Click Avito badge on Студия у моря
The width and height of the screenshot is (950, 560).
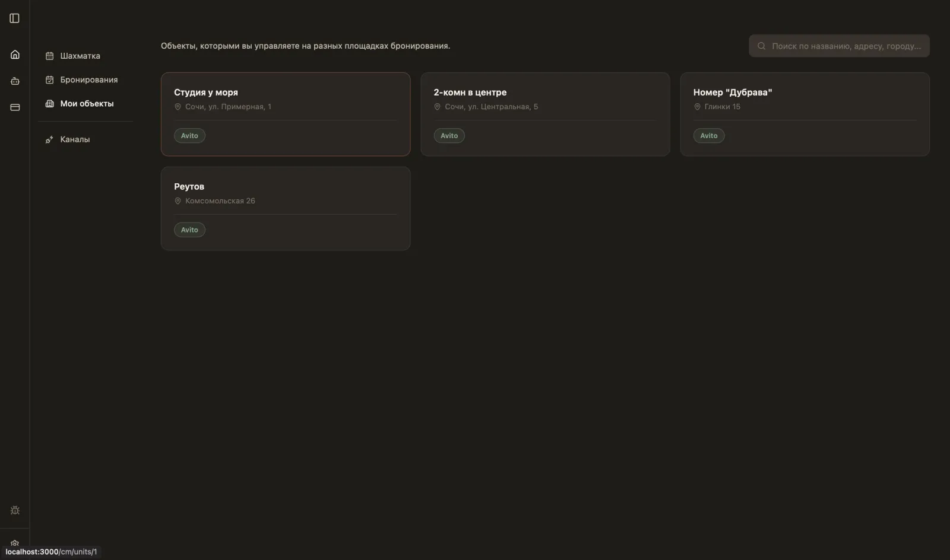click(x=189, y=136)
